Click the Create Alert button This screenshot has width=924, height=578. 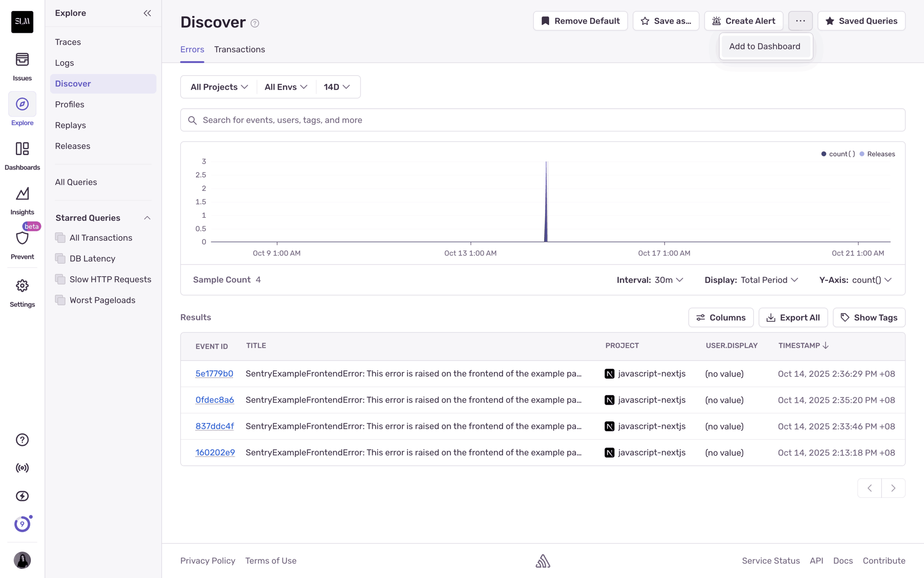tap(744, 21)
